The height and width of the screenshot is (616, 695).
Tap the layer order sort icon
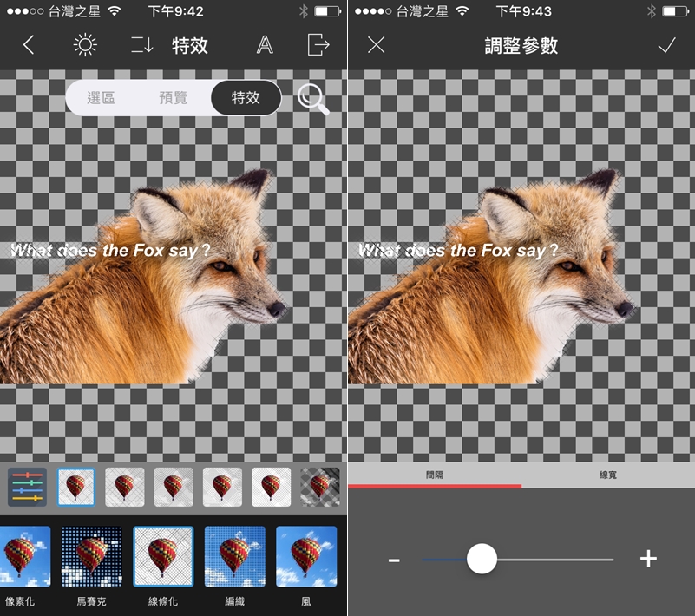(x=141, y=45)
